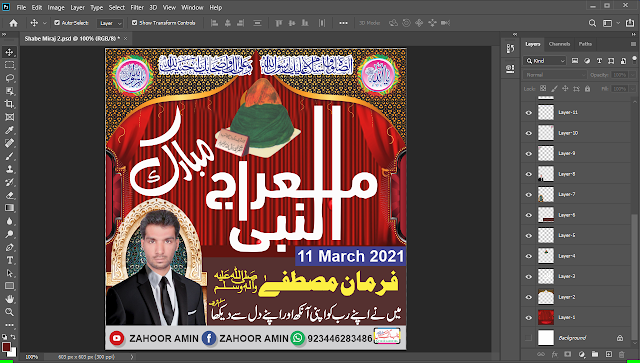The width and height of the screenshot is (640, 363).
Task: Click the Home icon in options bar
Action: [13, 23]
